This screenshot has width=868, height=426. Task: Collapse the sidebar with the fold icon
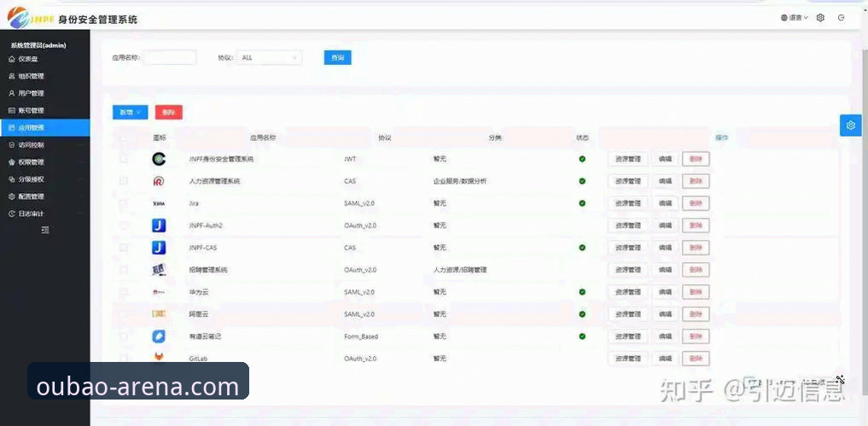45,230
